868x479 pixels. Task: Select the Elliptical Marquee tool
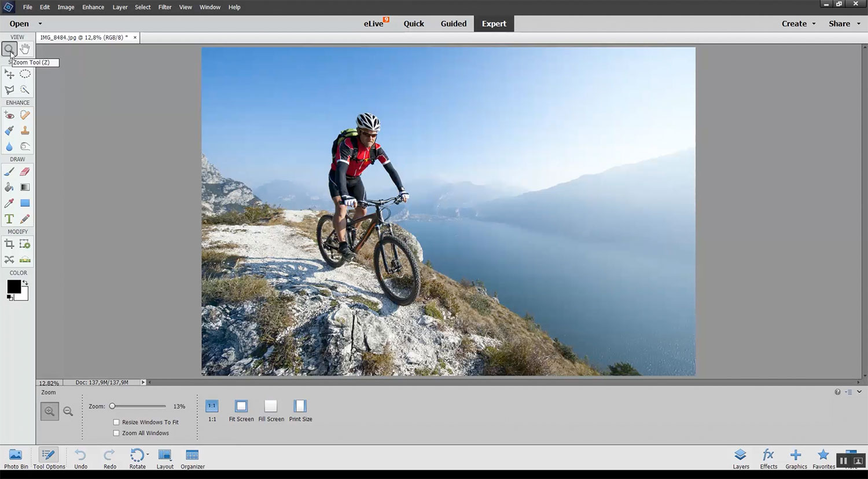pos(25,74)
